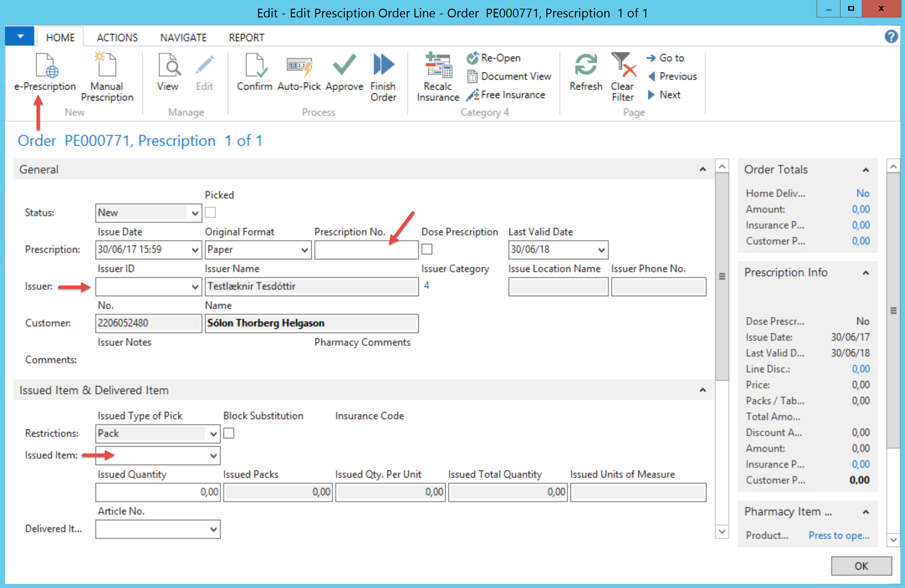
Task: Open the Status dropdown
Action: [x=195, y=213]
